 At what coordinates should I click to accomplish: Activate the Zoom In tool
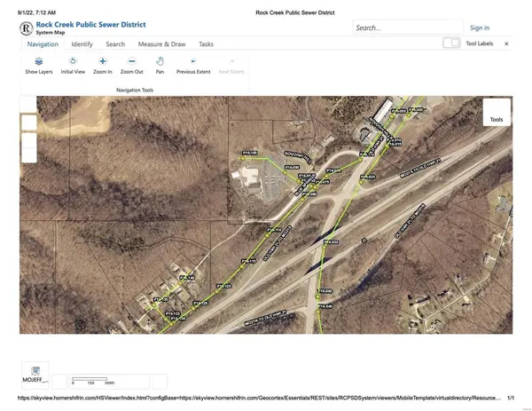pyautogui.click(x=103, y=66)
